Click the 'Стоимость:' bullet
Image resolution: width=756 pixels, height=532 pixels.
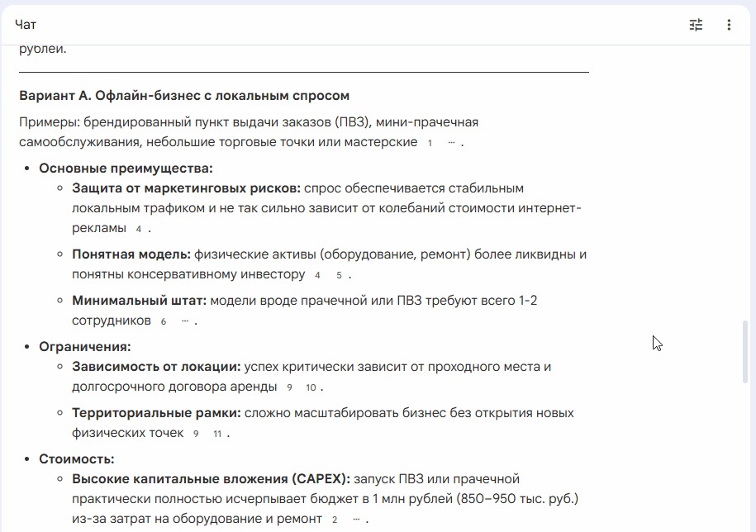tap(77, 458)
